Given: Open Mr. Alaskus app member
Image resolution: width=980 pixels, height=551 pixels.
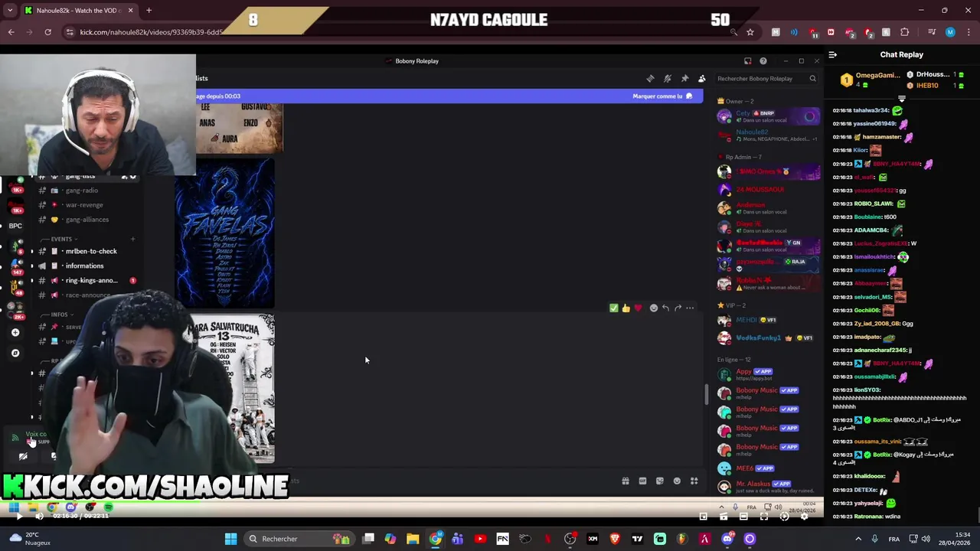Looking at the screenshot, I should (768, 487).
